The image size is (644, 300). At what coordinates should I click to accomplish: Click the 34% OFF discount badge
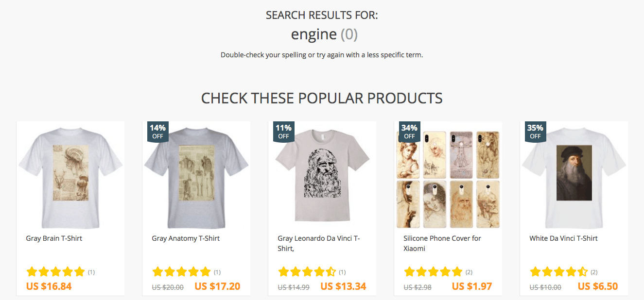coord(409,132)
